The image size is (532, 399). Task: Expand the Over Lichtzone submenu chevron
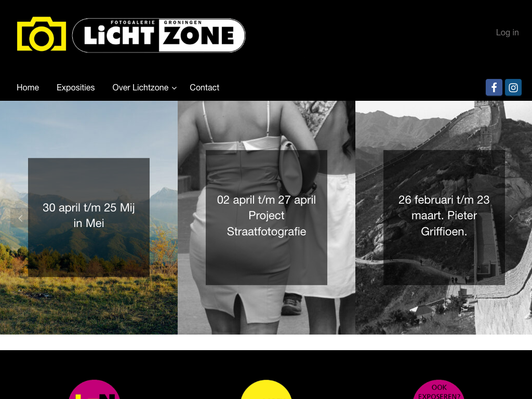point(175,88)
